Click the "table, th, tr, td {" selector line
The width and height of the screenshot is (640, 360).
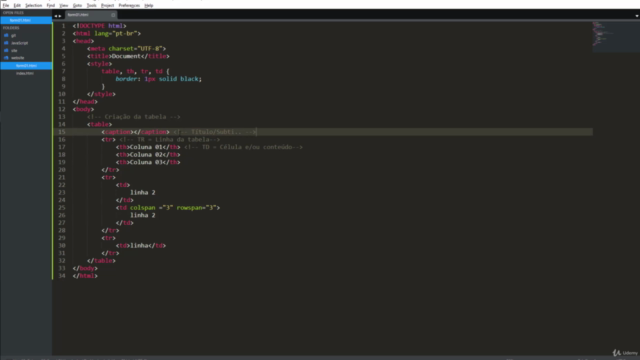pos(136,71)
